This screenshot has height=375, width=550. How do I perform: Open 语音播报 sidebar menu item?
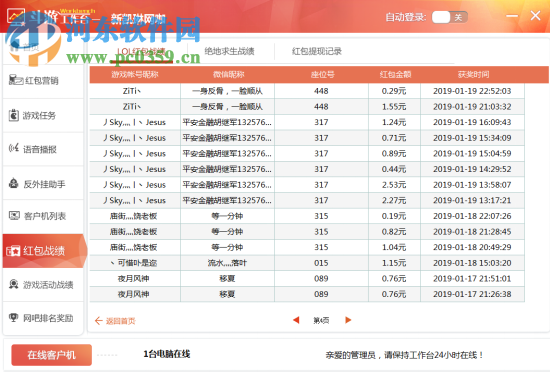pyautogui.click(x=43, y=149)
